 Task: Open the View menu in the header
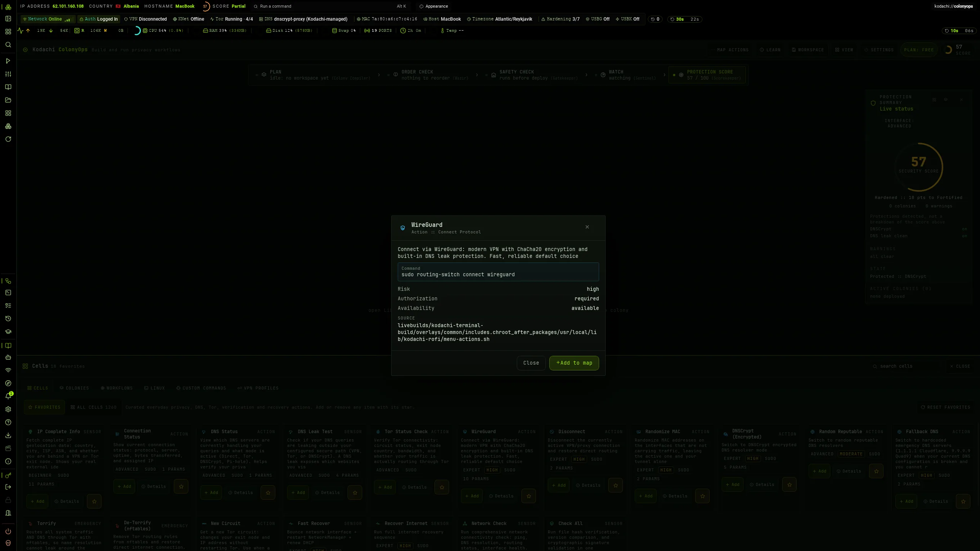[x=844, y=50]
